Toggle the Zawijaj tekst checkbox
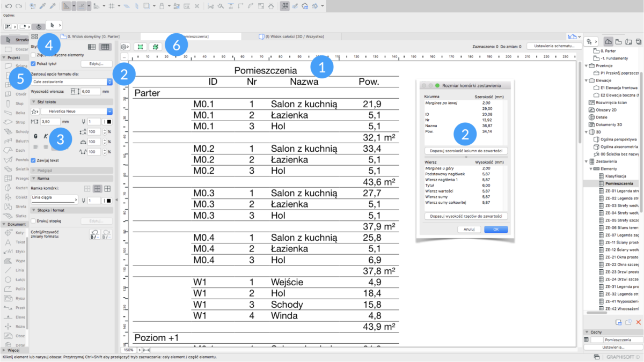This screenshot has width=644, height=362. [33, 160]
